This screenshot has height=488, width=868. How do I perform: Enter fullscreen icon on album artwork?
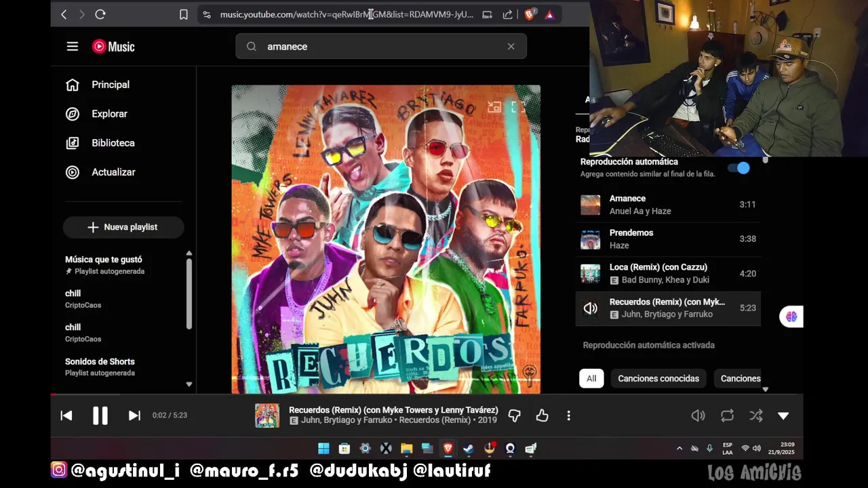point(518,107)
